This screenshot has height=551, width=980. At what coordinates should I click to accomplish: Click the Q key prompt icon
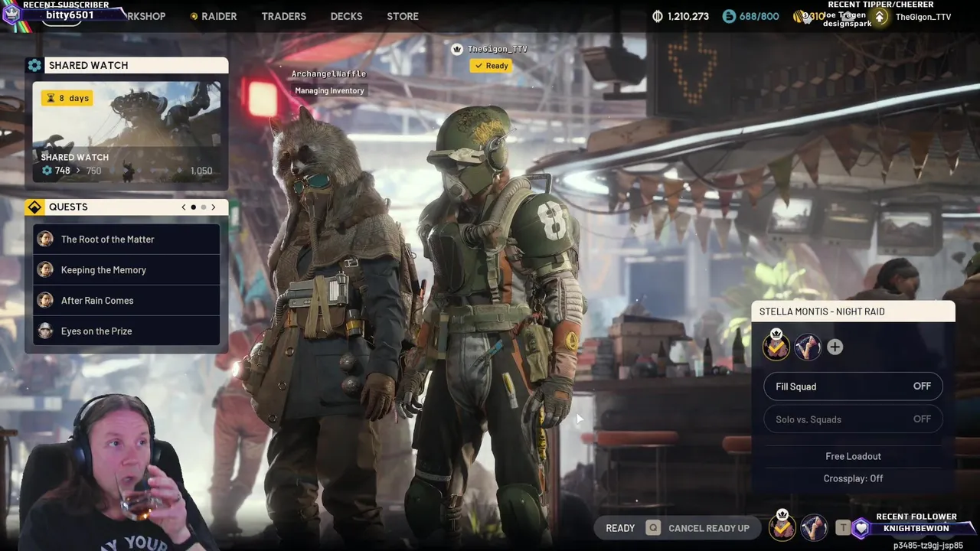point(652,528)
